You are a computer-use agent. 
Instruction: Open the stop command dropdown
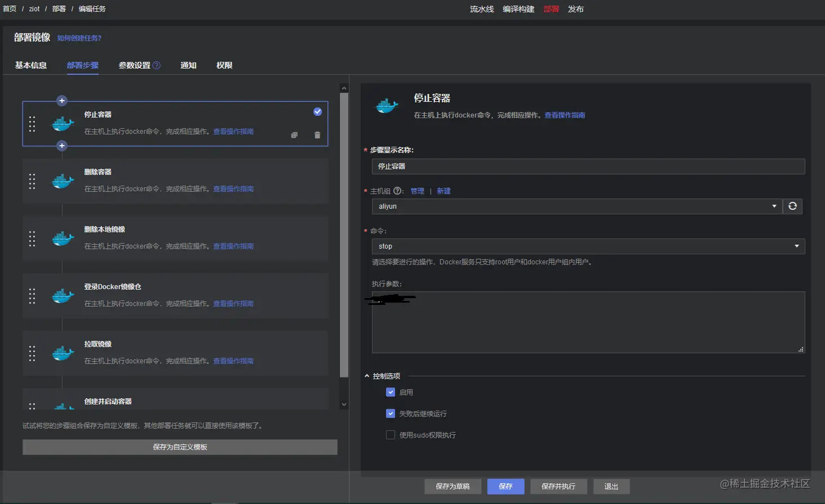pyautogui.click(x=588, y=246)
